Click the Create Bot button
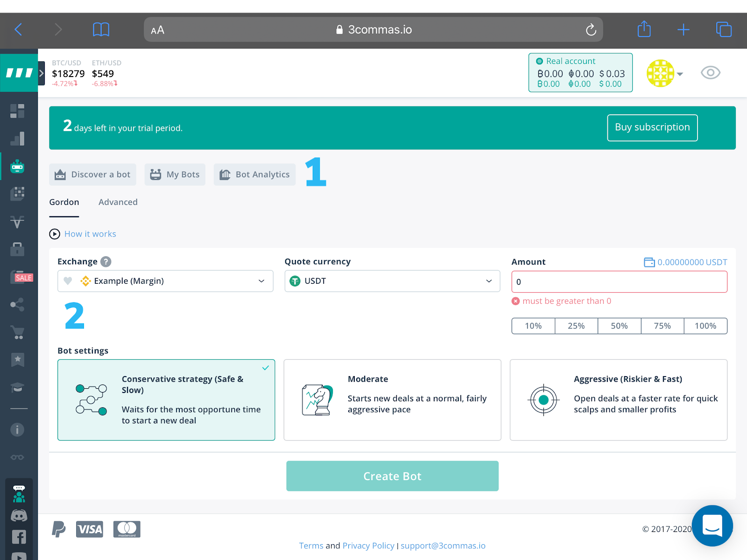This screenshot has width=747, height=560. click(392, 476)
